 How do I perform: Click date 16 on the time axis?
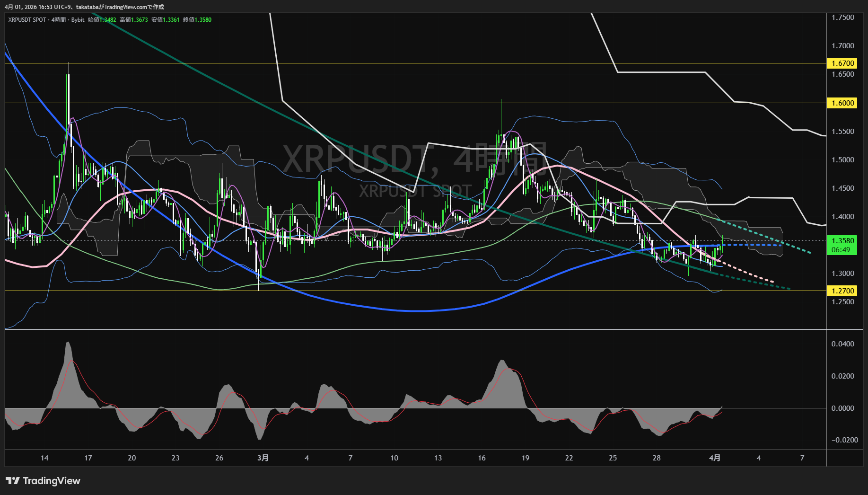pos(482,458)
